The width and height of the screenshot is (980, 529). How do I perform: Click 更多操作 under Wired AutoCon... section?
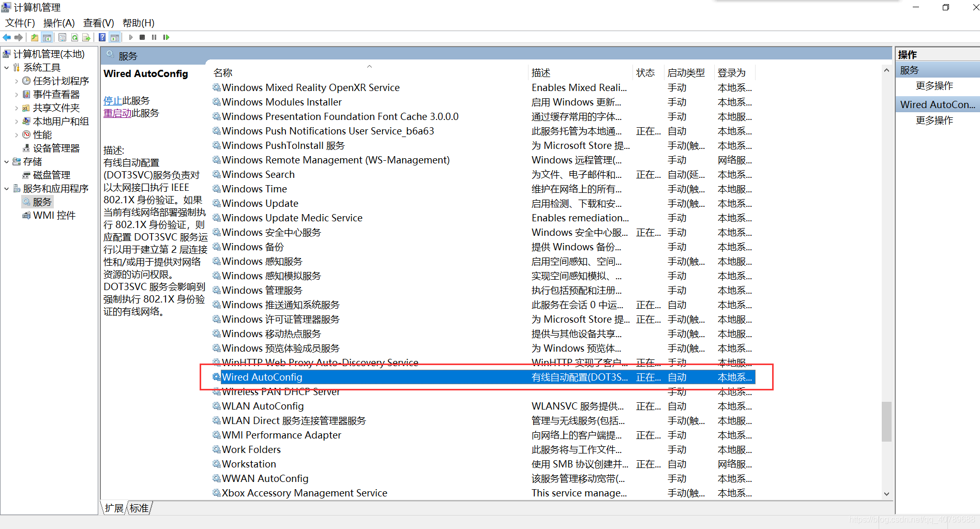click(934, 120)
